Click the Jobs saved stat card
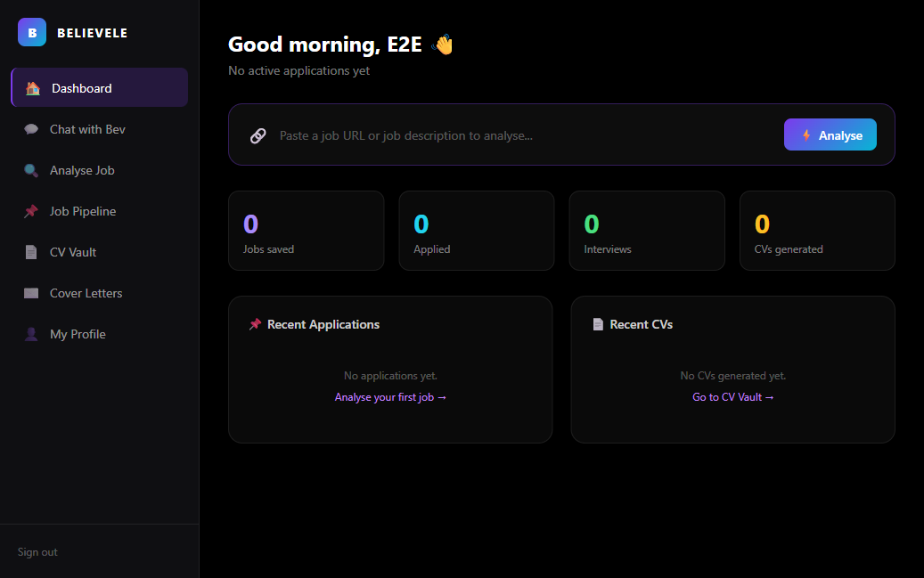 (x=306, y=230)
